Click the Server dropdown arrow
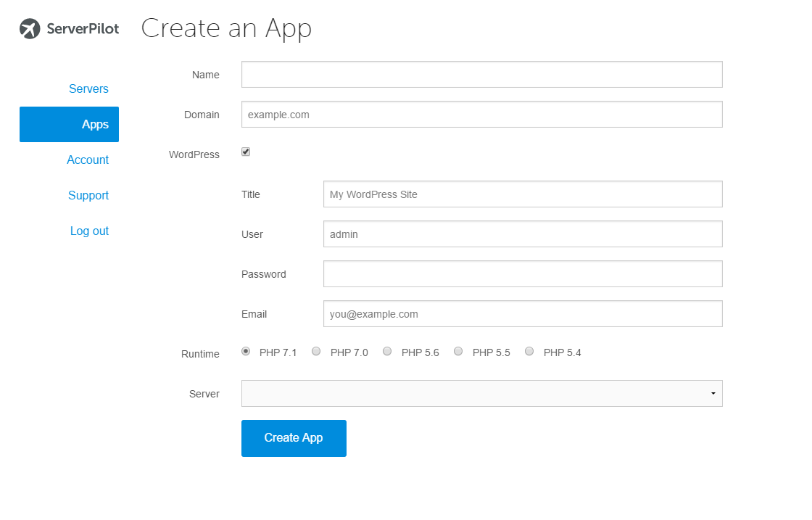Screen dimensions: 812x520 713,394
